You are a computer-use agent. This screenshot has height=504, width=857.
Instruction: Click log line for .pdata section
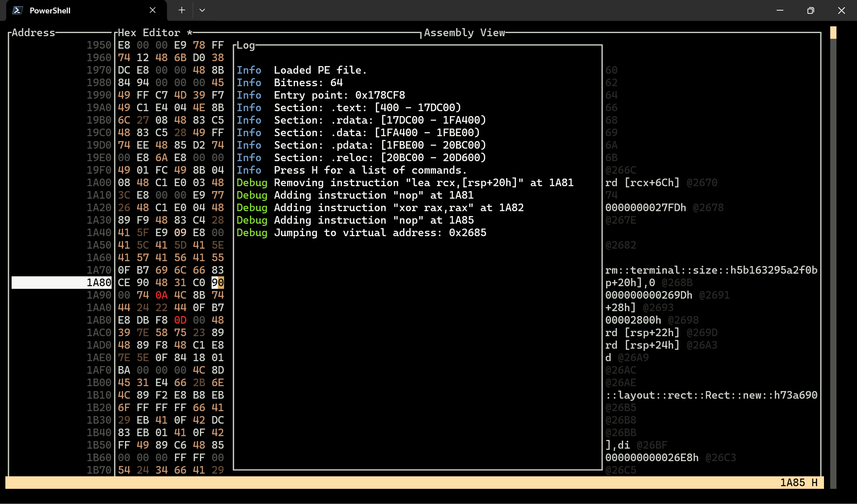coord(361,145)
